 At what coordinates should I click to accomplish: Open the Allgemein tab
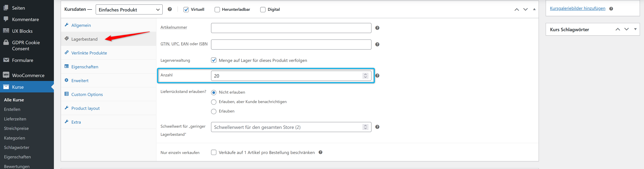point(108,25)
